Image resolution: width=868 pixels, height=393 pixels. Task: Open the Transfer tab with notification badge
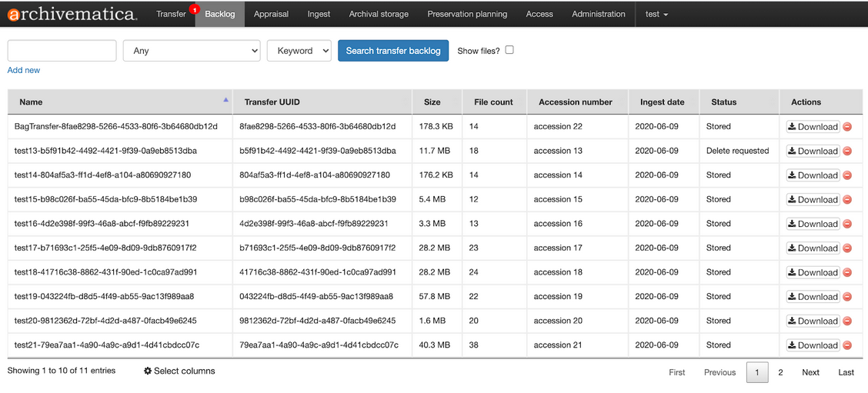[x=172, y=14]
